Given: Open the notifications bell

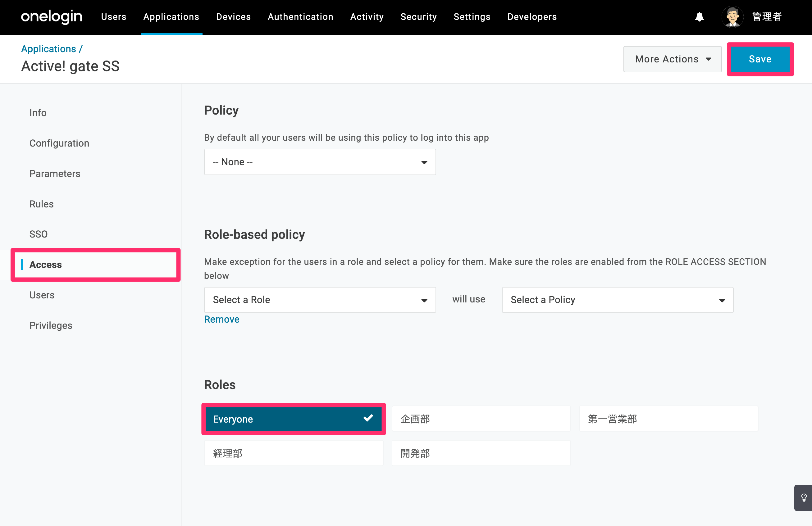Looking at the screenshot, I should point(699,17).
